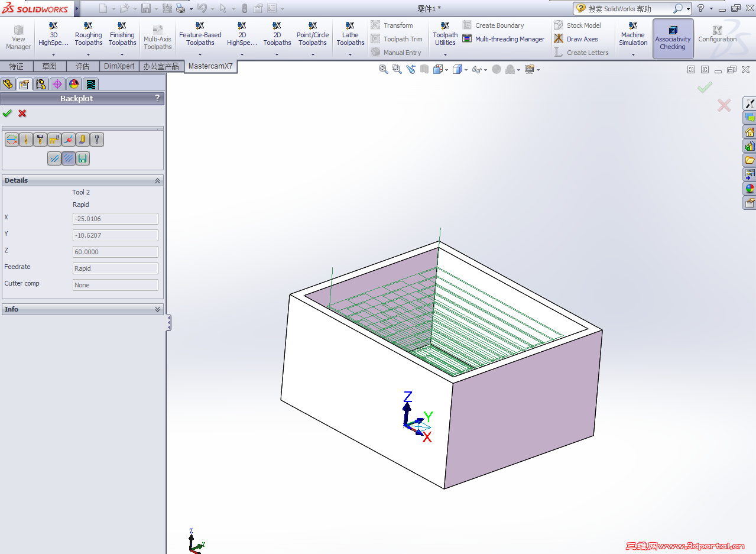
Task: Click Zoom to Fit icon
Action: [384, 69]
